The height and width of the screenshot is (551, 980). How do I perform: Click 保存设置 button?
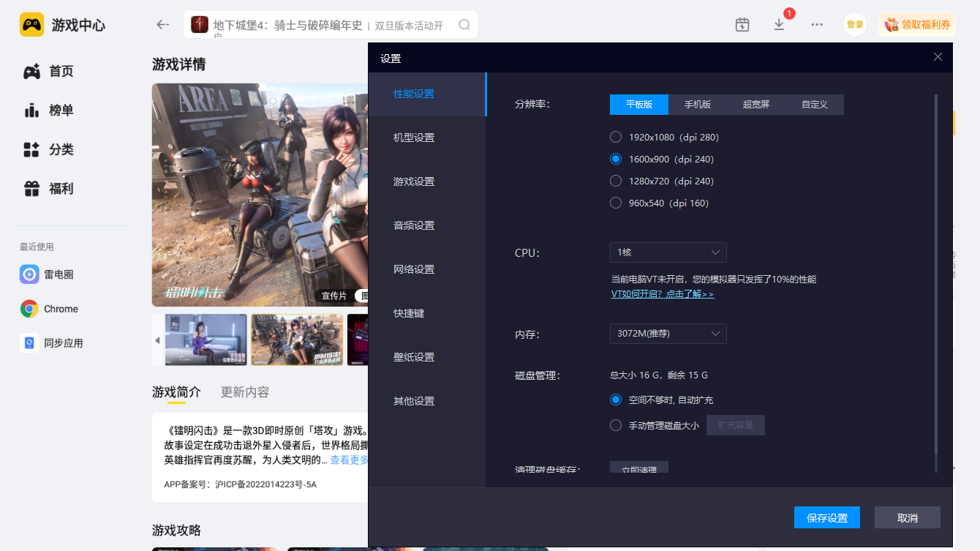coord(826,517)
